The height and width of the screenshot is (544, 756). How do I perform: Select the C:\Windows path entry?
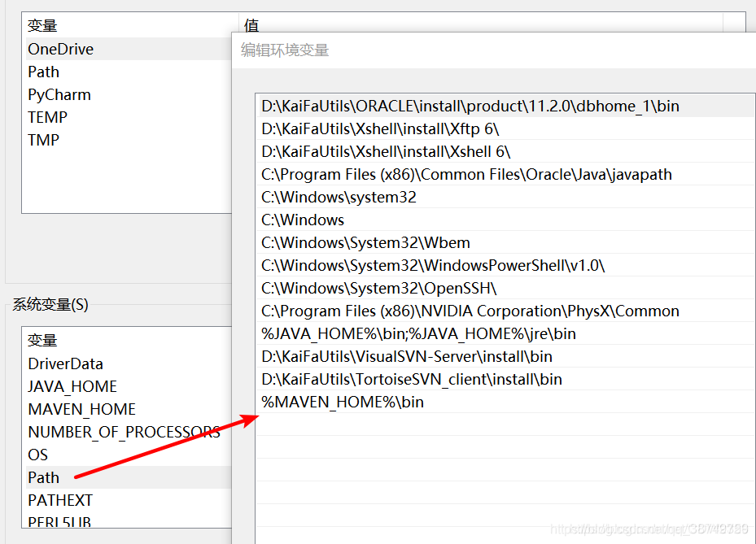tap(505, 220)
